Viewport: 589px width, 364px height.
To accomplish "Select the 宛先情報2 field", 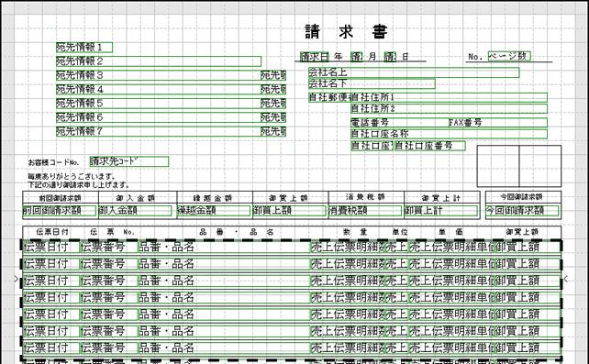I will point(159,61).
